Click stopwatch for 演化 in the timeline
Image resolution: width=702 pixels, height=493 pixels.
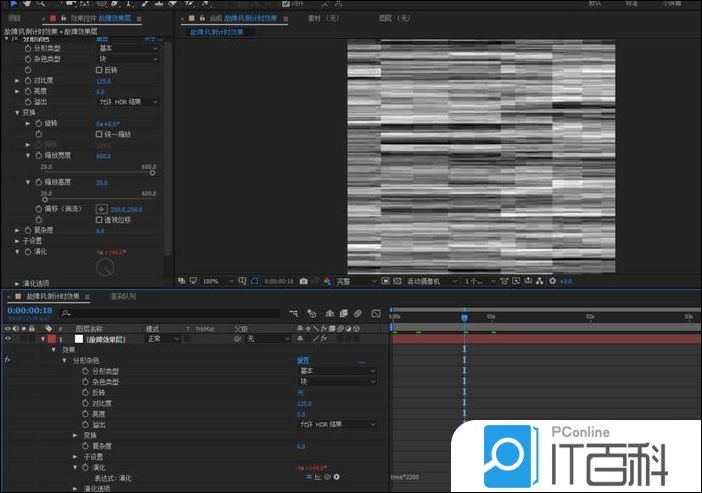tap(85, 467)
